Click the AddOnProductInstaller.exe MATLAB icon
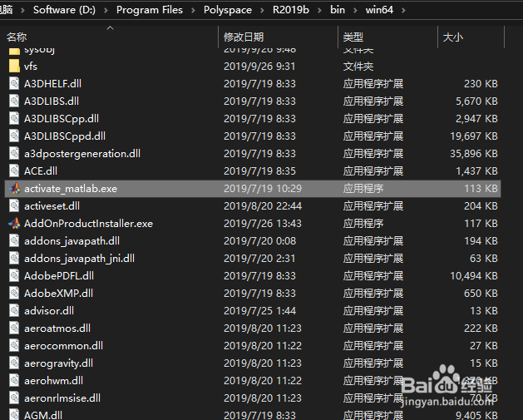Viewport: 523px width, 420px height. point(14,223)
